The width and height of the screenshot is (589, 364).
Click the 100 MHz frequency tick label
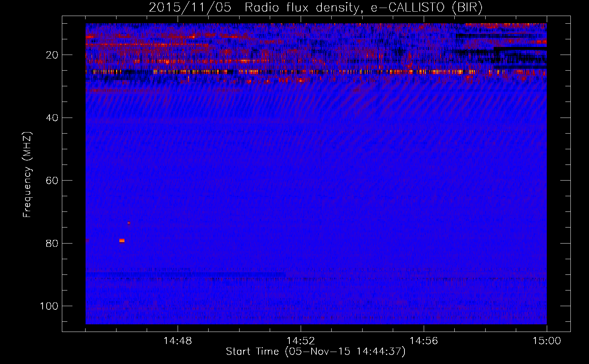[49, 306]
